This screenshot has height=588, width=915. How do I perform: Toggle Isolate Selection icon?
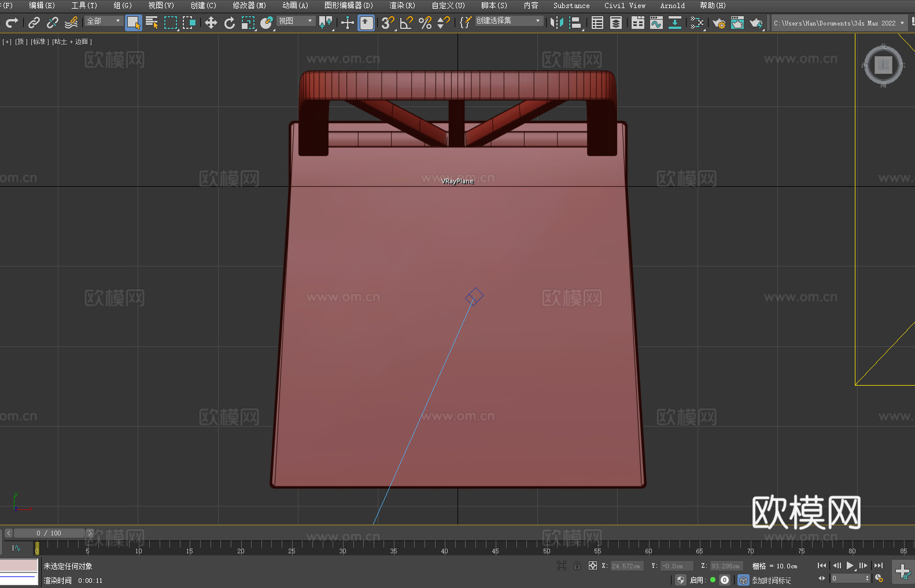click(x=561, y=565)
